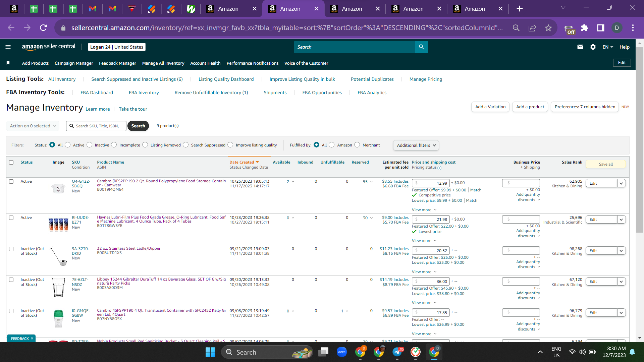Click the Pricing status info icon
The height and width of the screenshot is (362, 644).
439,168
